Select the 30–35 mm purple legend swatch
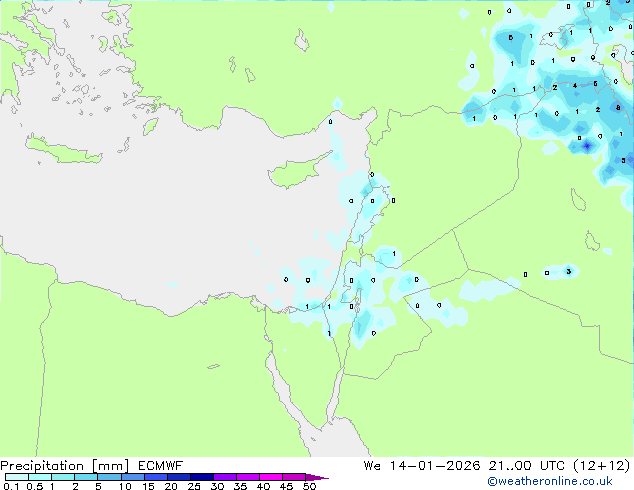This screenshot has width=634, height=490. pyautogui.click(x=225, y=477)
